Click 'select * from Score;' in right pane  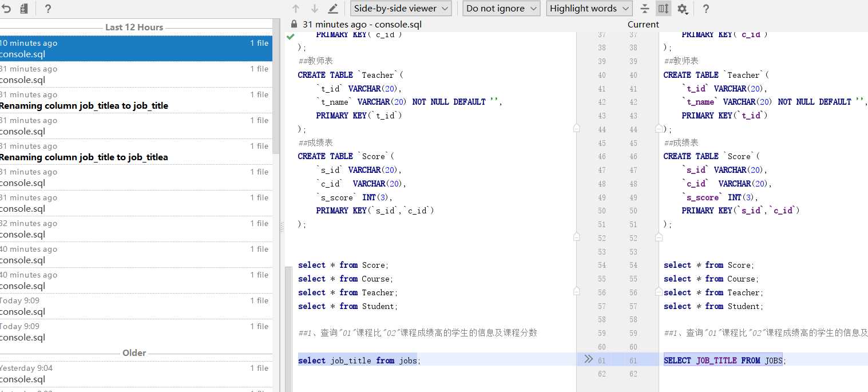pos(709,265)
